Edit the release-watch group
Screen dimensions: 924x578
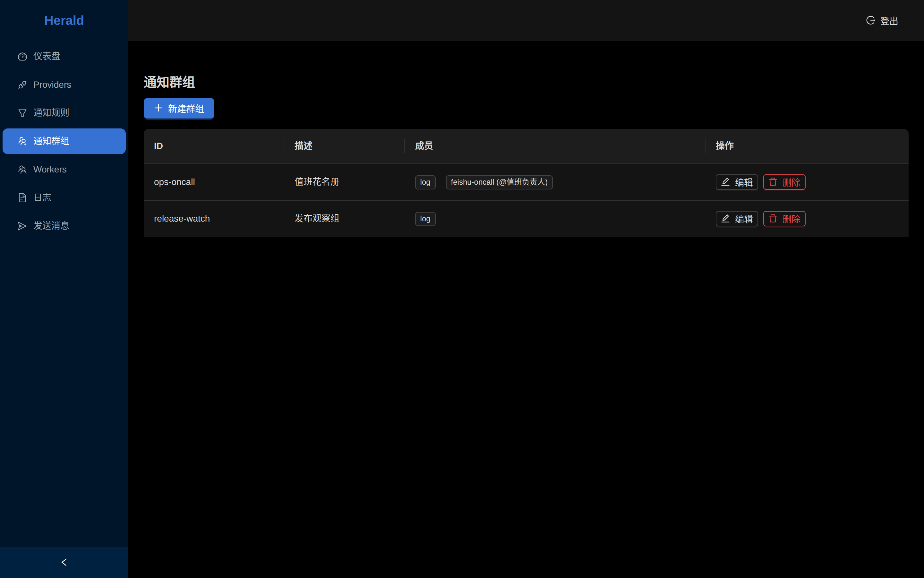point(737,219)
